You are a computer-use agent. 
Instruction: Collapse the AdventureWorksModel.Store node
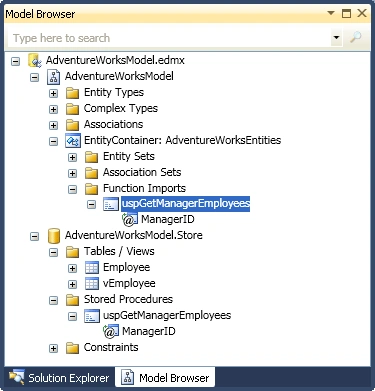34,236
